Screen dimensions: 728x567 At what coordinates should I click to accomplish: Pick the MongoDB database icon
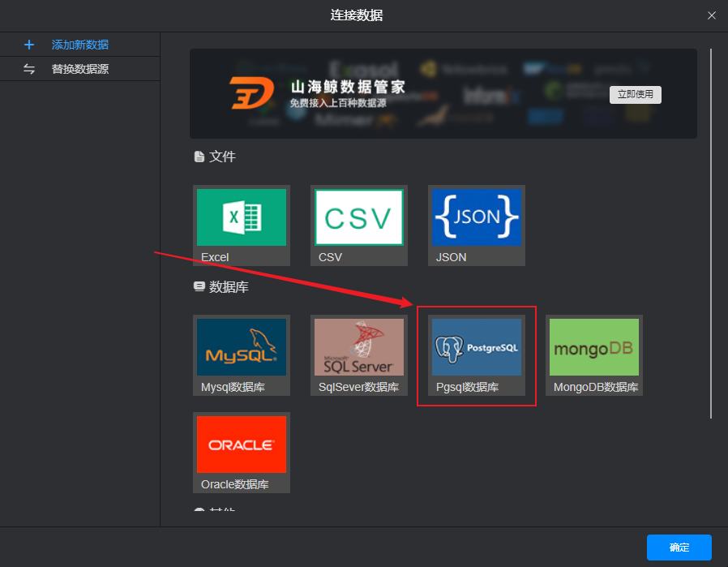click(x=593, y=347)
